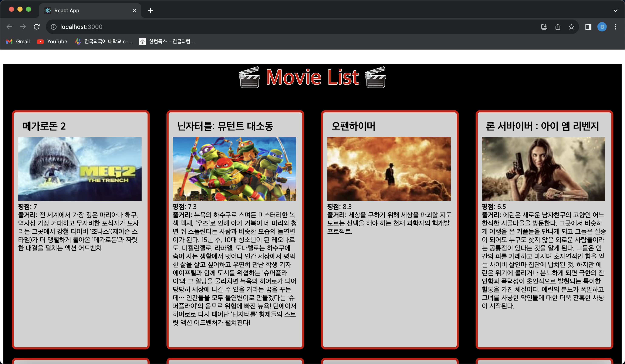Screen dimensions: 625x364
Task: Select the React App tab
Action: (90, 11)
